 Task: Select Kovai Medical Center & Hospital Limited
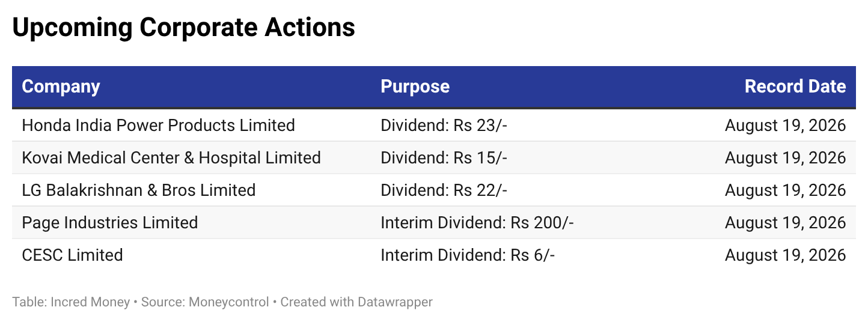[x=171, y=158]
